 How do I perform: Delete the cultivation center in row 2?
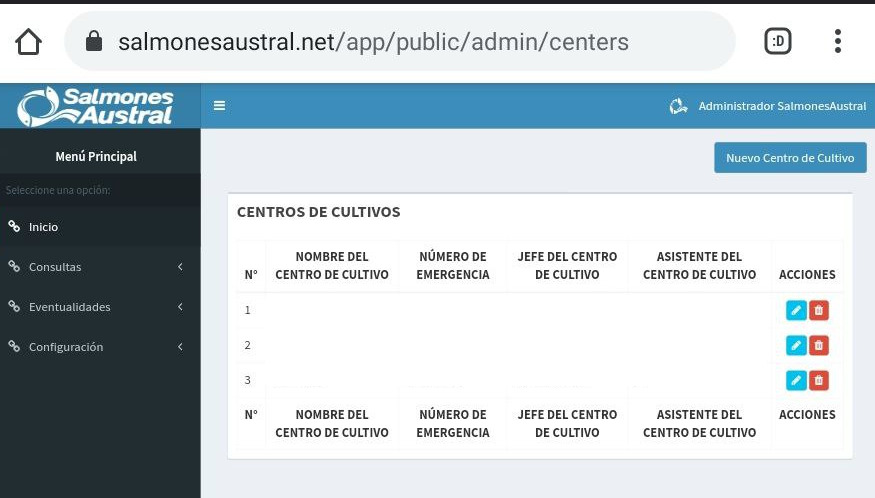819,345
